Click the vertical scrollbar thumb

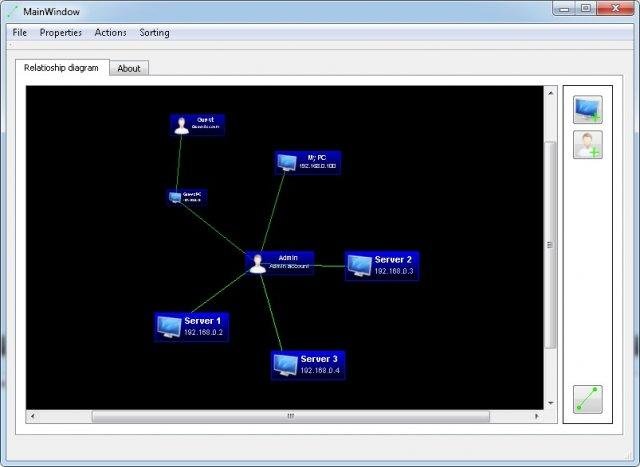550,245
